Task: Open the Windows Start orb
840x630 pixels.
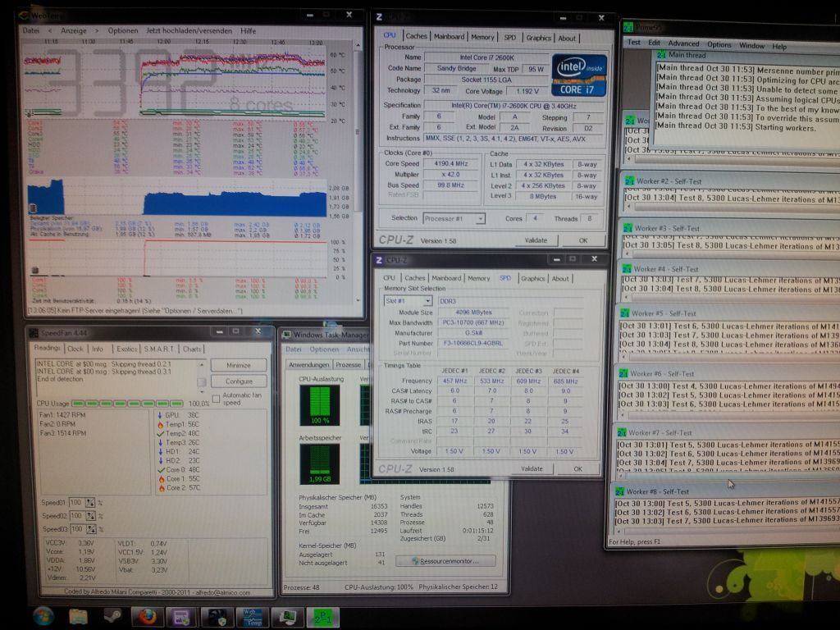Action: click(x=43, y=616)
